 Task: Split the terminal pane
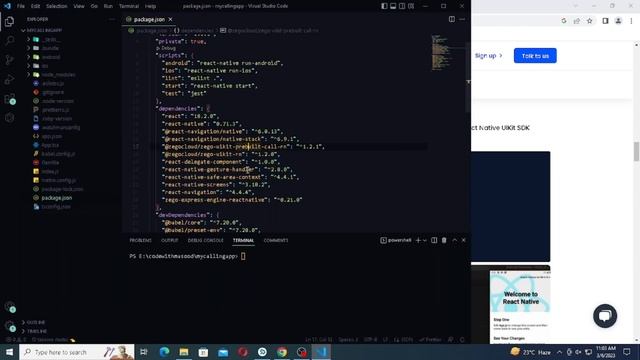434,240
